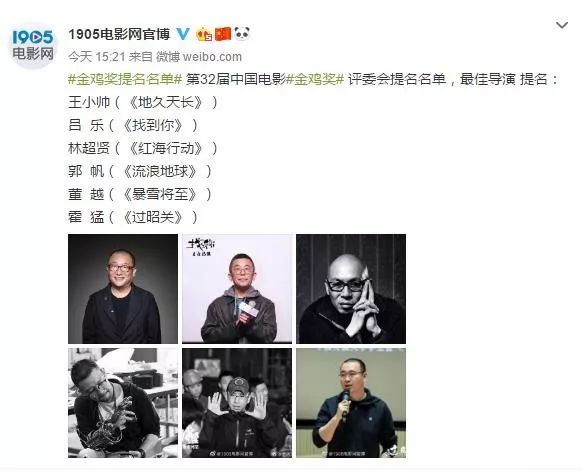The width and height of the screenshot is (582, 473).
Task: Open the #金鸡奖提名名单# hashtag
Action: [125, 79]
